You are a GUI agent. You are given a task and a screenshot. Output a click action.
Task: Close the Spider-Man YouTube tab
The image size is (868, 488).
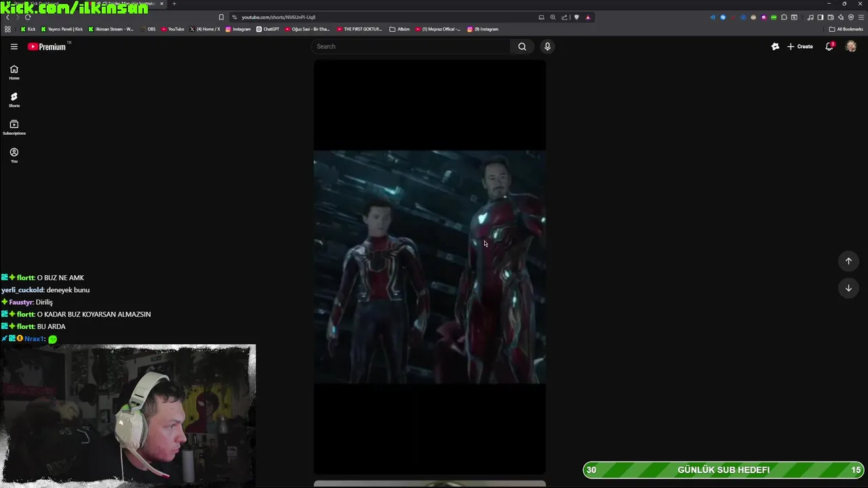[x=161, y=4]
